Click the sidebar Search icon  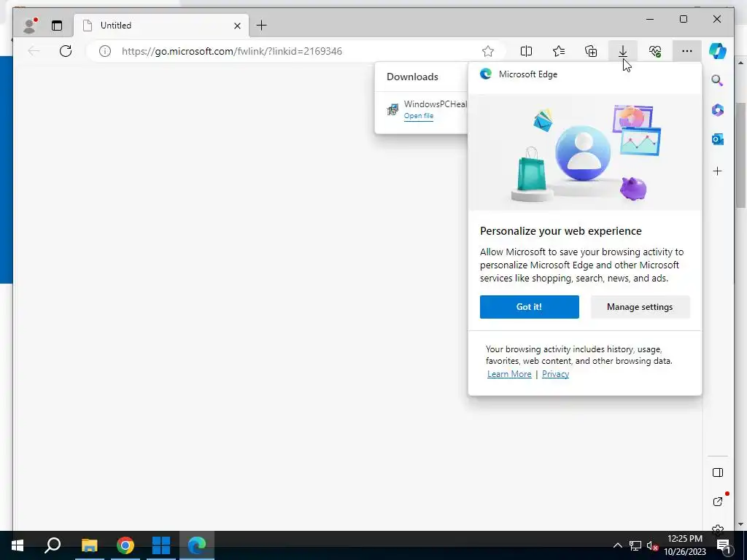tap(718, 80)
